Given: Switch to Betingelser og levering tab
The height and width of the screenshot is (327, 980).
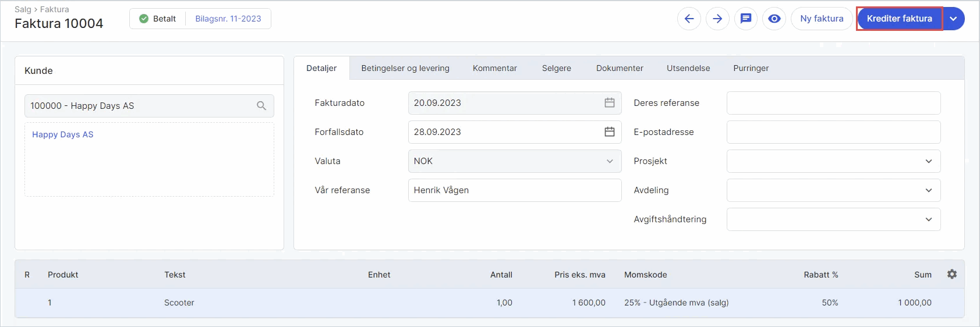Looking at the screenshot, I should 405,68.
